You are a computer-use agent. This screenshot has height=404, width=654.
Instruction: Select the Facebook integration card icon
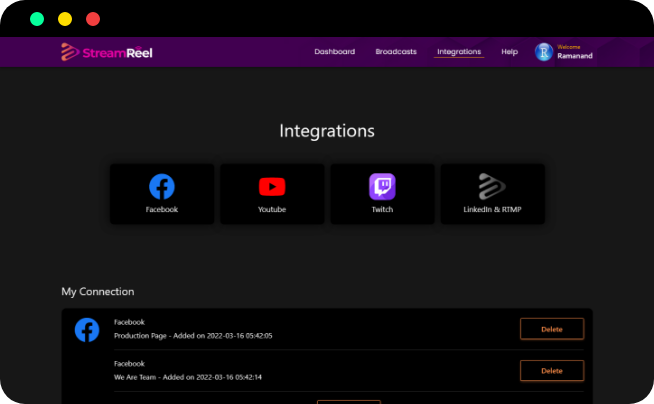[x=161, y=186]
